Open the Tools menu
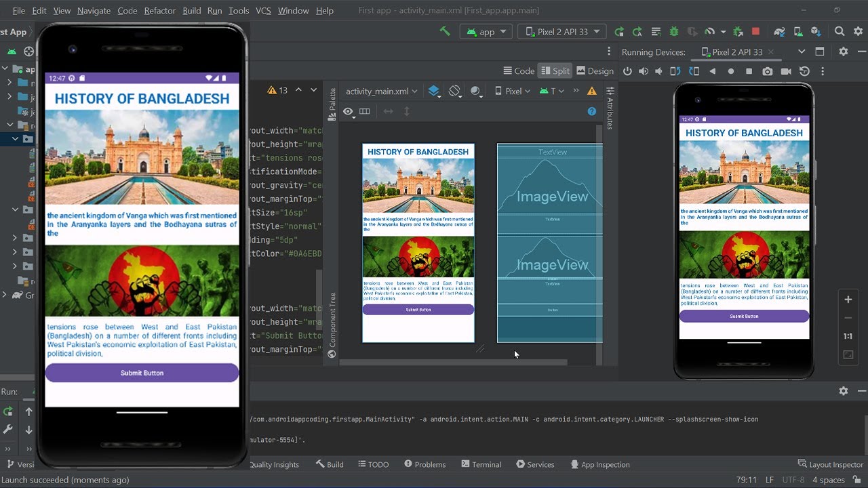Image resolution: width=868 pixels, height=488 pixels. (239, 11)
